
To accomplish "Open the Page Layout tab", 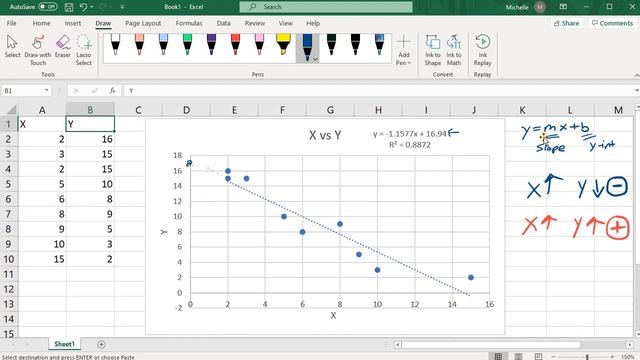I will pyautogui.click(x=143, y=23).
